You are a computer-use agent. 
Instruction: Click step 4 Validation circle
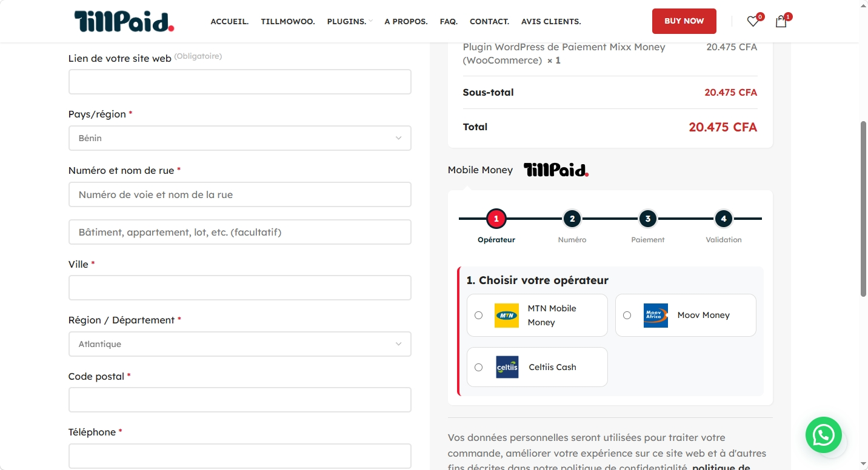[x=723, y=219]
